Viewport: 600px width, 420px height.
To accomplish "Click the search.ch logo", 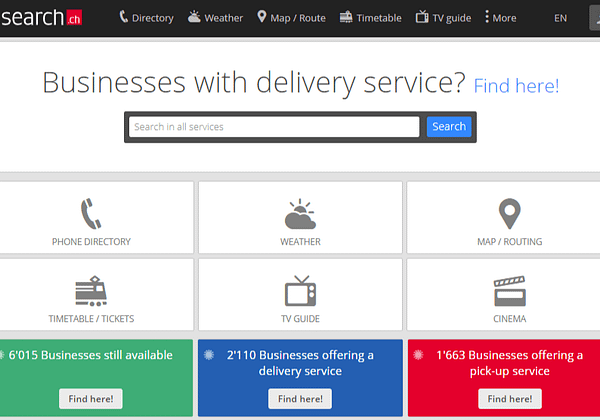I will click(x=42, y=17).
